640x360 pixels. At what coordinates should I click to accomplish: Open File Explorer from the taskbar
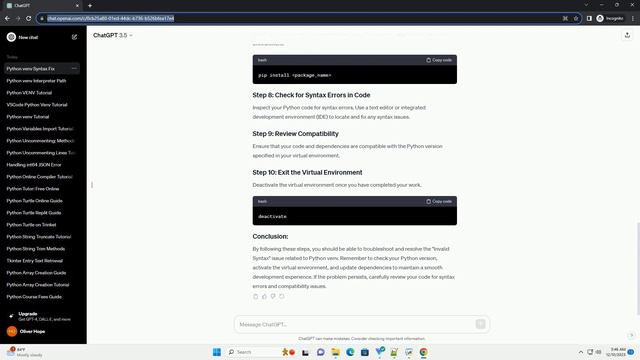(x=336, y=352)
